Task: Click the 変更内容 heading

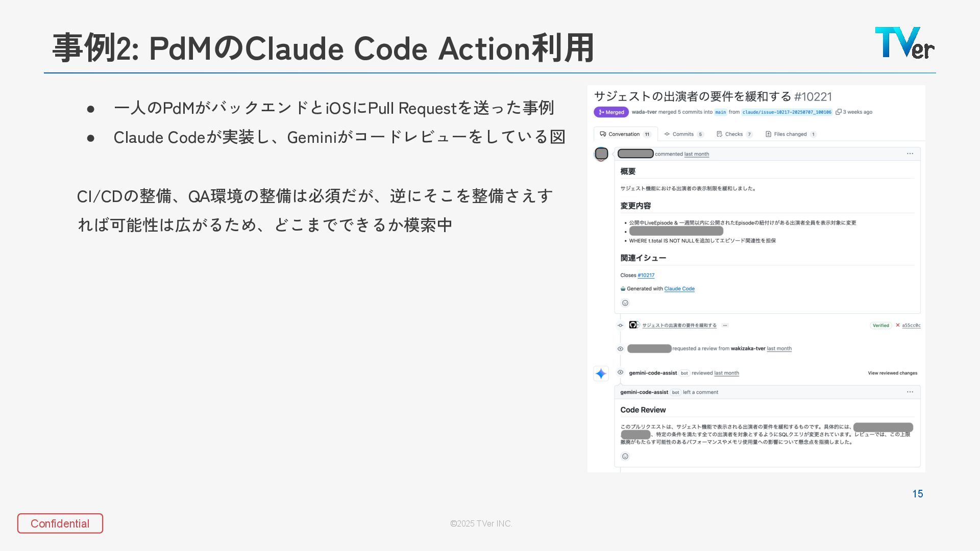Action: (635, 206)
